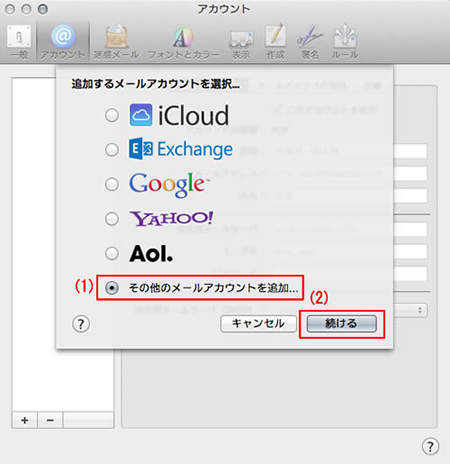Click the Yahoo! logo
450x464 pixels.
pyautogui.click(x=171, y=219)
